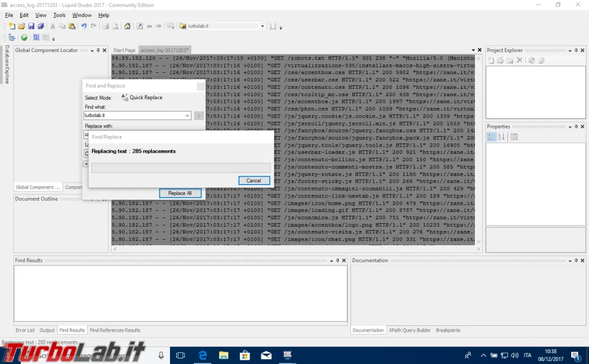Click the Navigate Back arrow icon
The width and height of the screenshot is (589, 364).
[x=149, y=26]
